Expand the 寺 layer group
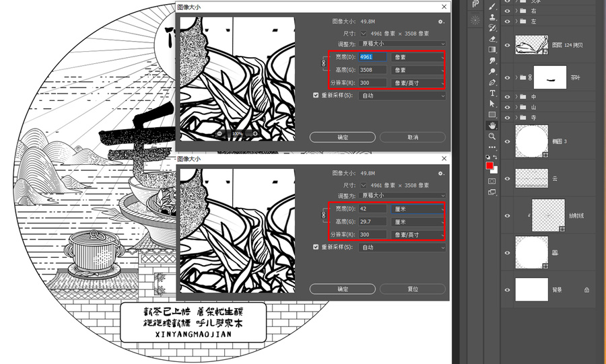Image resolution: width=606 pixels, height=364 pixels. [x=516, y=118]
